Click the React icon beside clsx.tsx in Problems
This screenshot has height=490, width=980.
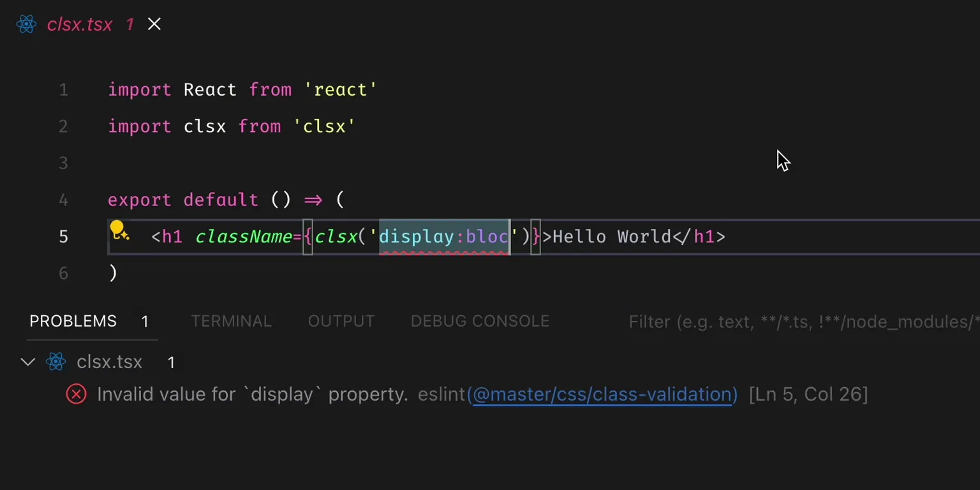[x=56, y=362]
